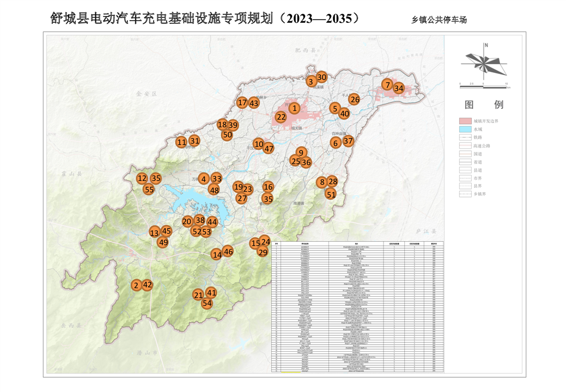The image size is (566, 392).
Task: Select marker number 38
Action: click(x=200, y=219)
